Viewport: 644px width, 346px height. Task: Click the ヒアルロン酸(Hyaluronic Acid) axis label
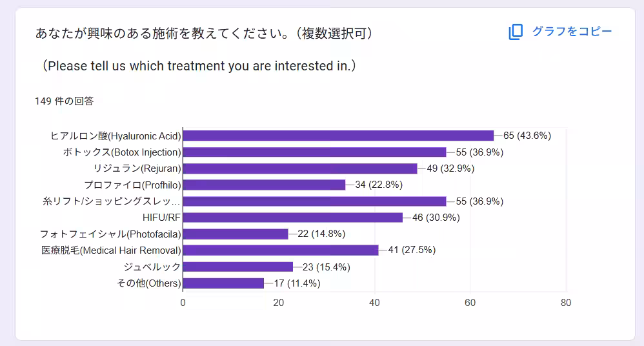click(116, 136)
